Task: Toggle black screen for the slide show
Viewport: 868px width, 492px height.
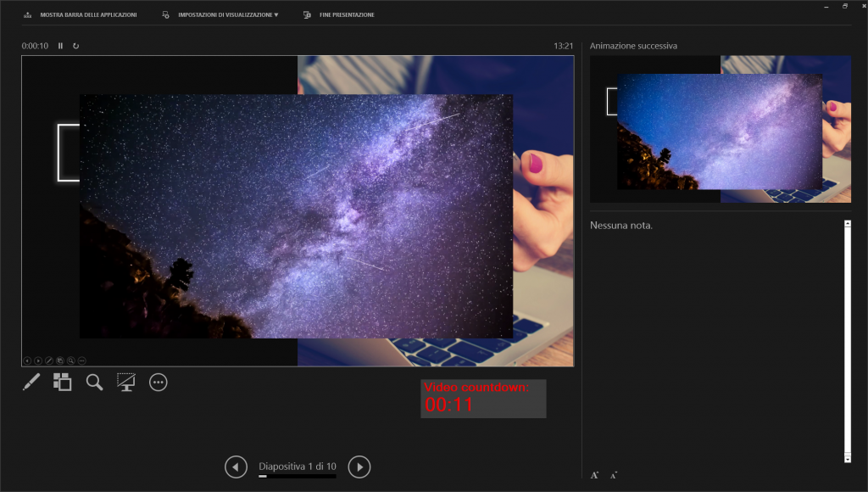Action: (x=126, y=383)
